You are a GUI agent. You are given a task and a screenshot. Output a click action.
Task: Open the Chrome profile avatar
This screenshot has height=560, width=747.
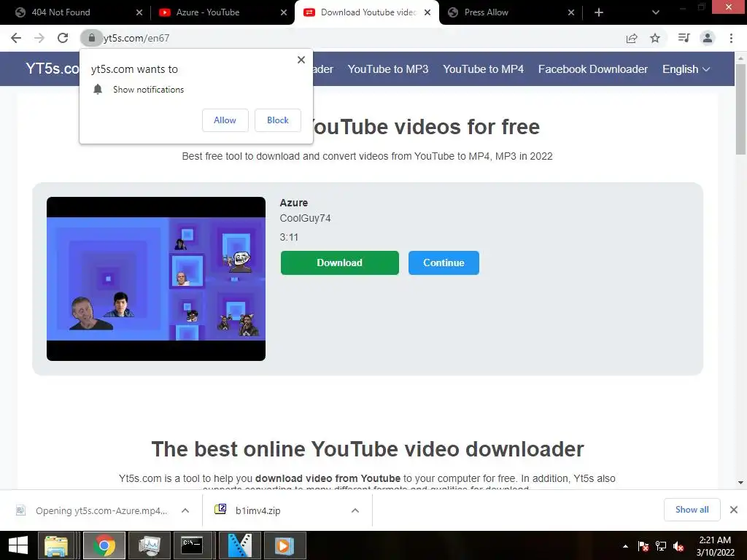pyautogui.click(x=708, y=38)
